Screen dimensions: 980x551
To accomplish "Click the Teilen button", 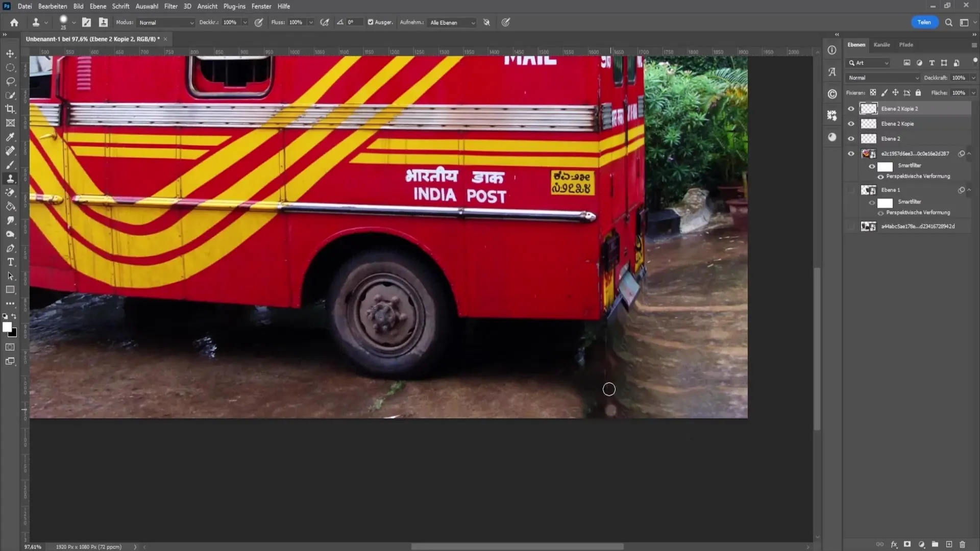I will (924, 22).
